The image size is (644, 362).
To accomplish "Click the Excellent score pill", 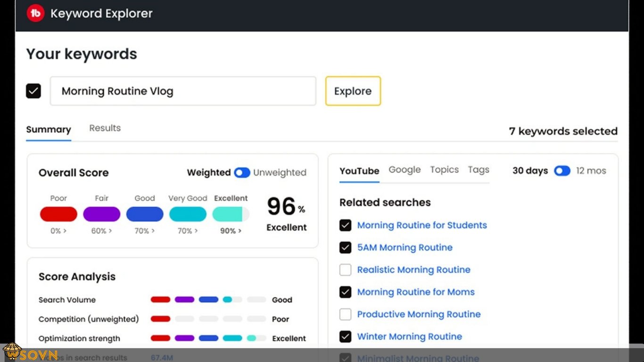I will [x=231, y=214].
